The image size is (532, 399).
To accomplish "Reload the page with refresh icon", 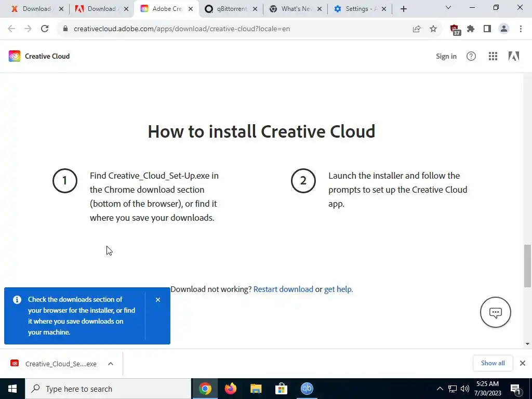I will [x=45, y=29].
